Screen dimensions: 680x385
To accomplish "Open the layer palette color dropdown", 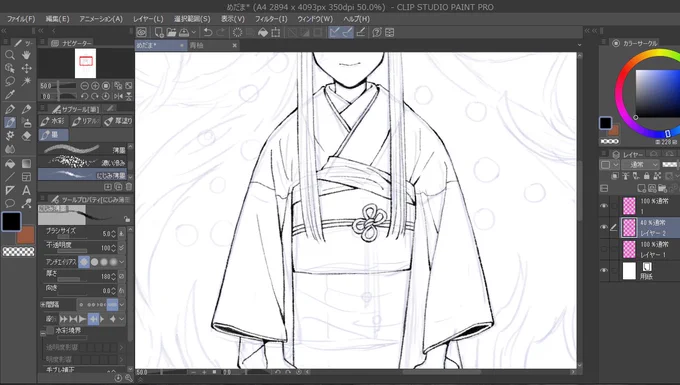I will point(608,165).
